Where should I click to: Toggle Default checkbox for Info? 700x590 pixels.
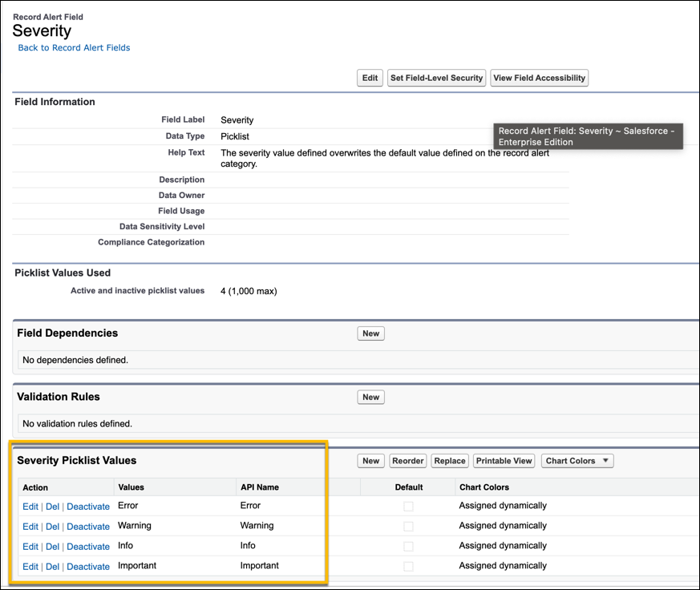click(408, 547)
